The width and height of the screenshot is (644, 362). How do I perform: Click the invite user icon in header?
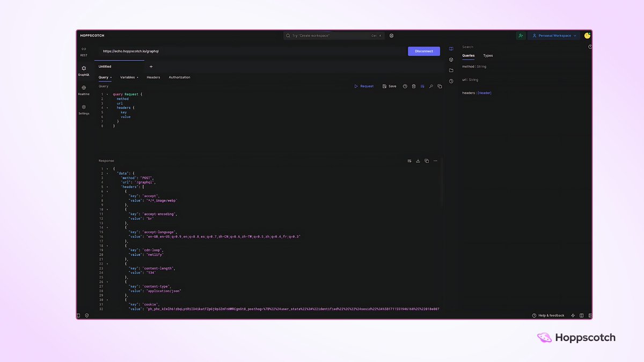click(521, 35)
